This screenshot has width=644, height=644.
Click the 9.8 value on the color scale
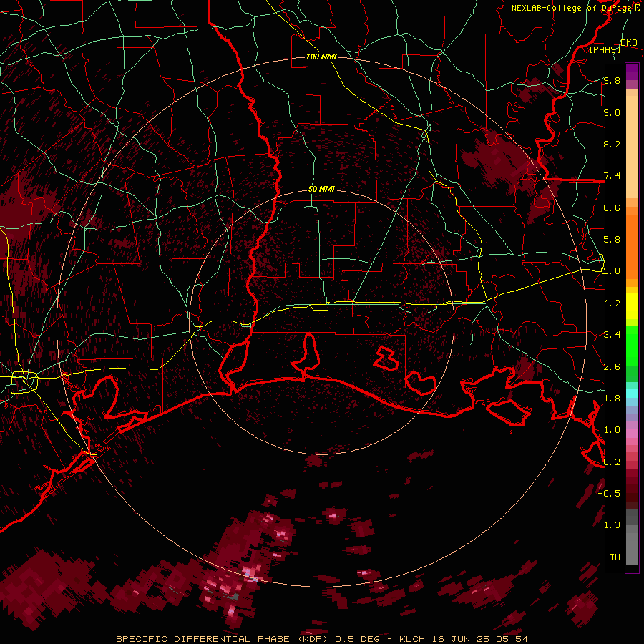[x=612, y=80]
